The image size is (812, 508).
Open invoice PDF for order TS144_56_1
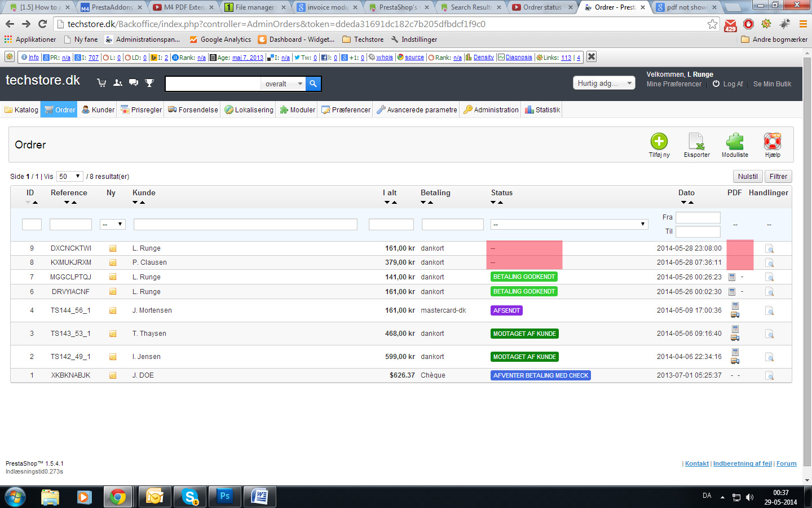coord(735,306)
